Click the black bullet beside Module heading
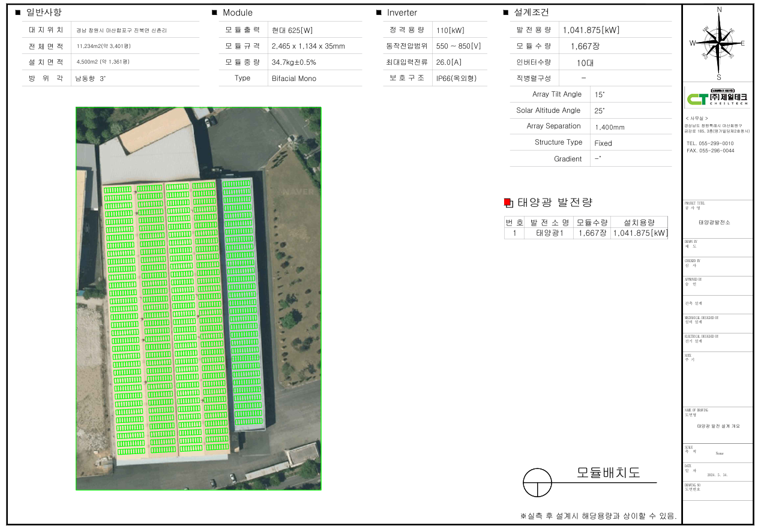761x532 pixels. click(x=214, y=13)
